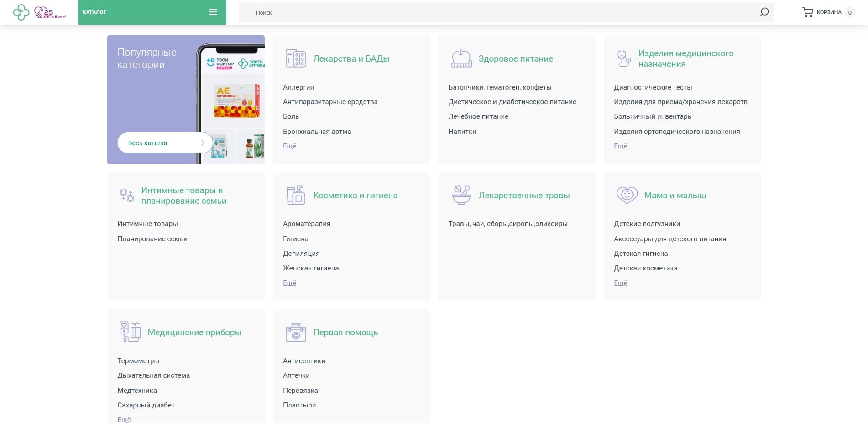868x423 pixels.
Task: Click the Медицинские приборы device icon
Action: coord(130,332)
